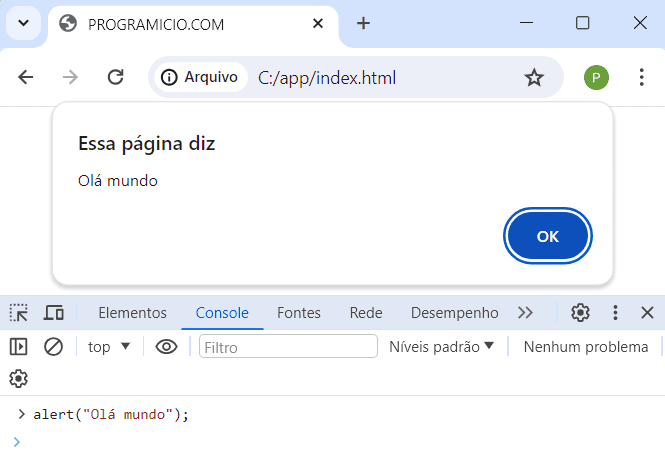Toggle the device toolbar emulation

click(53, 313)
